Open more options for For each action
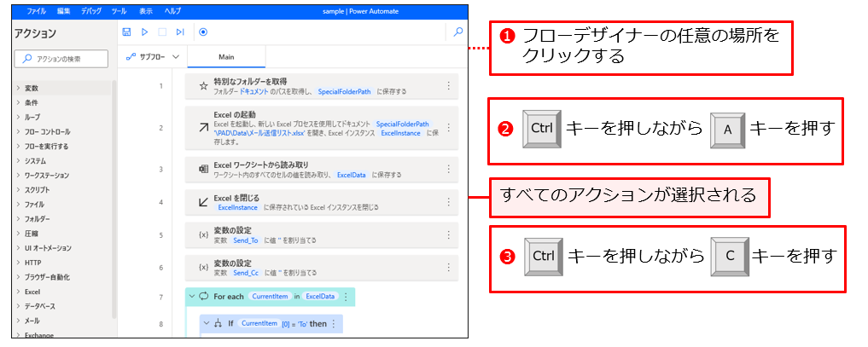Screen dimensions: 868x347 coord(346,297)
